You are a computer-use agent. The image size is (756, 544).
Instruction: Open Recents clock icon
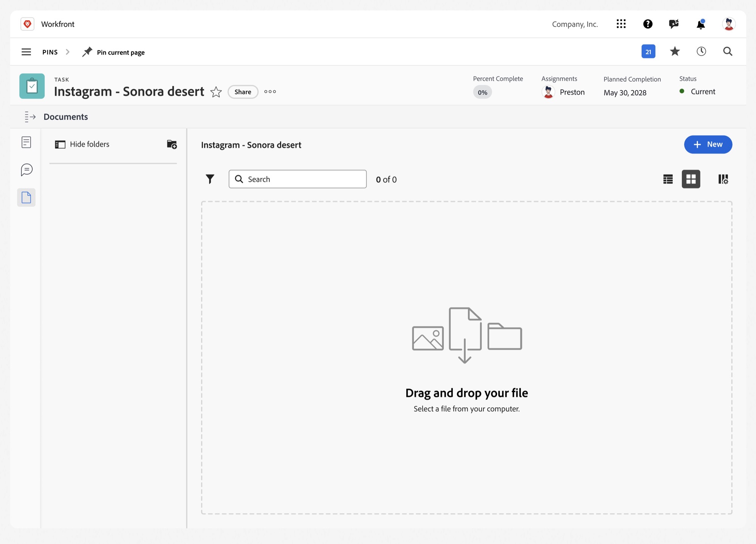701,51
